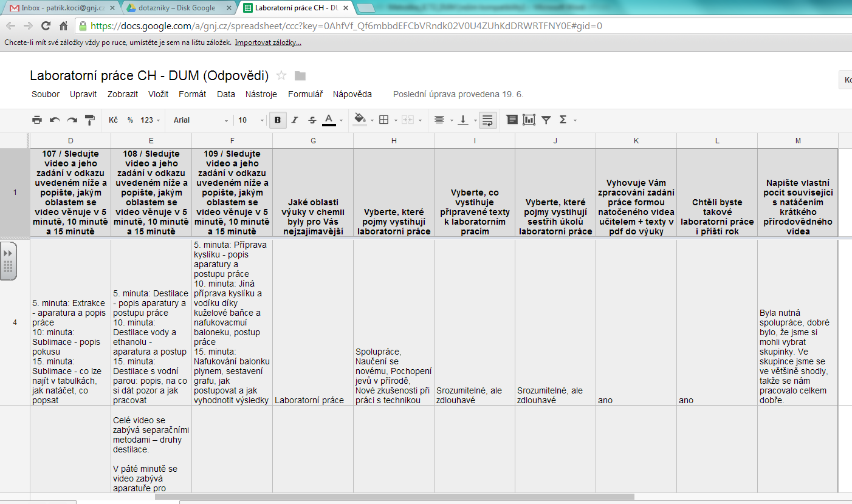Select column G header
Screen dimensions: 852x504
coord(313,140)
